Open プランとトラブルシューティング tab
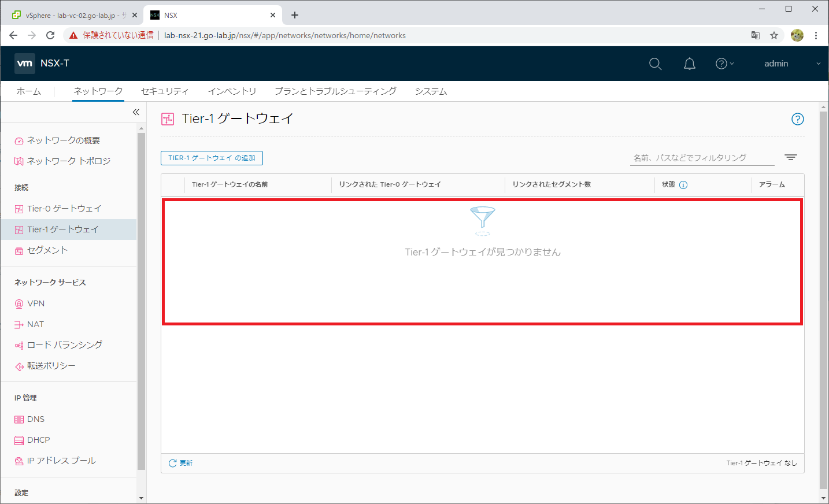 tap(335, 91)
